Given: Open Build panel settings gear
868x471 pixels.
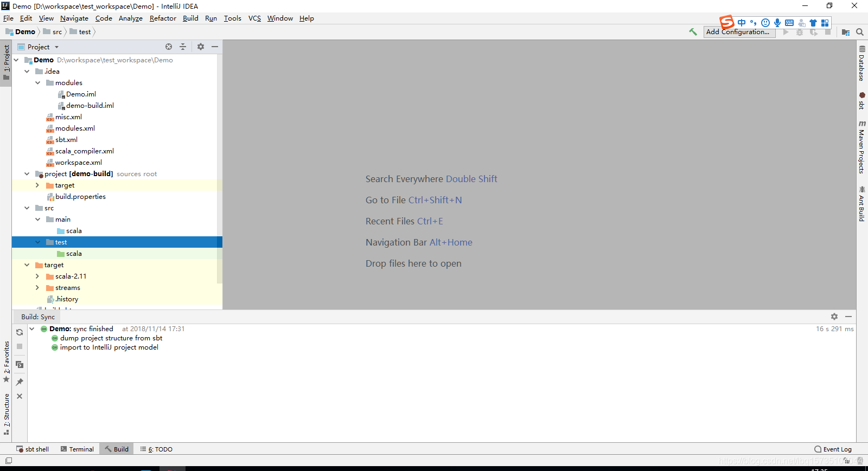Looking at the screenshot, I should tap(834, 317).
